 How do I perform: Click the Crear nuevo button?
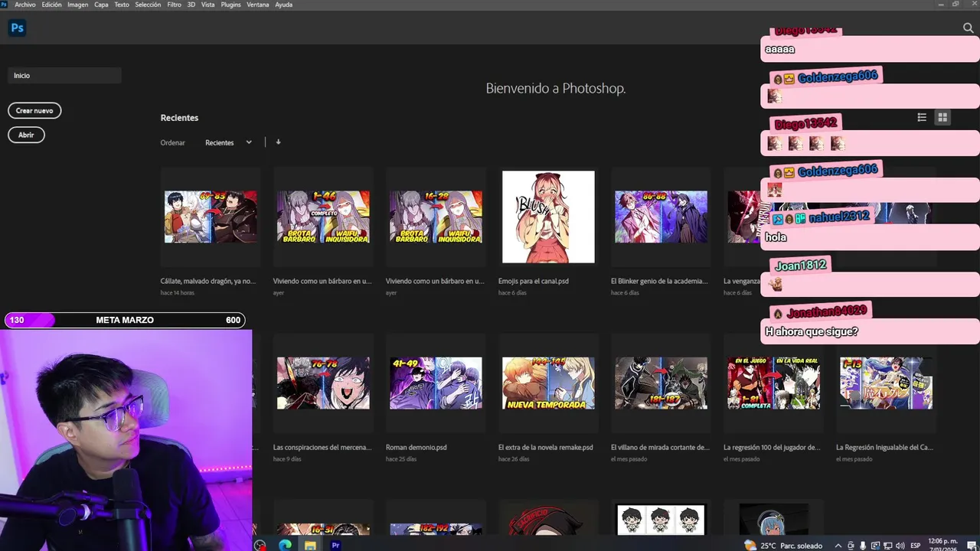[x=34, y=111]
